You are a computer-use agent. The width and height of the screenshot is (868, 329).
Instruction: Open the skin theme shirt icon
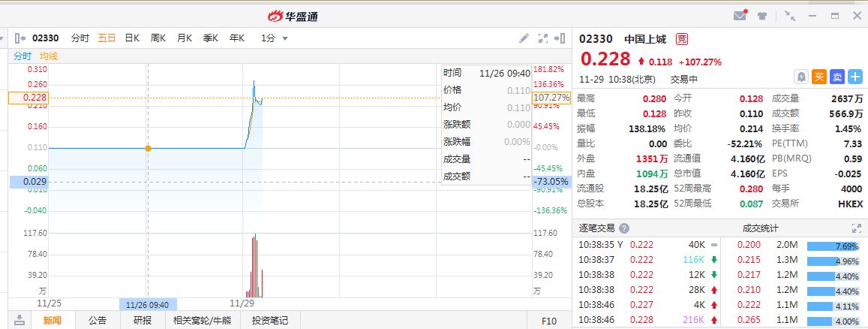(762, 15)
